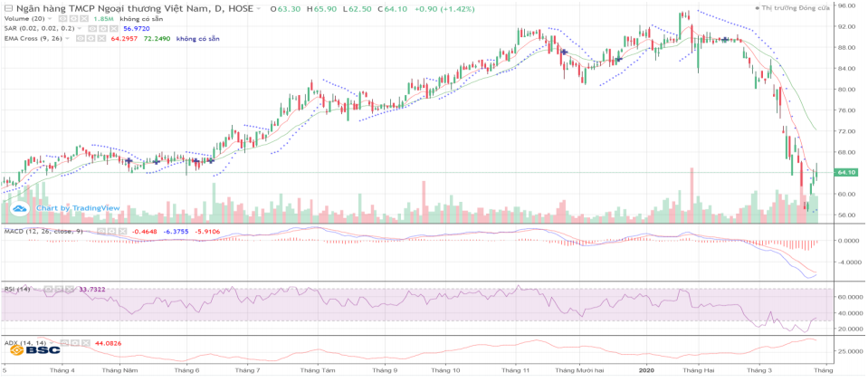Remove MACD indicator with its X icon

123,232
